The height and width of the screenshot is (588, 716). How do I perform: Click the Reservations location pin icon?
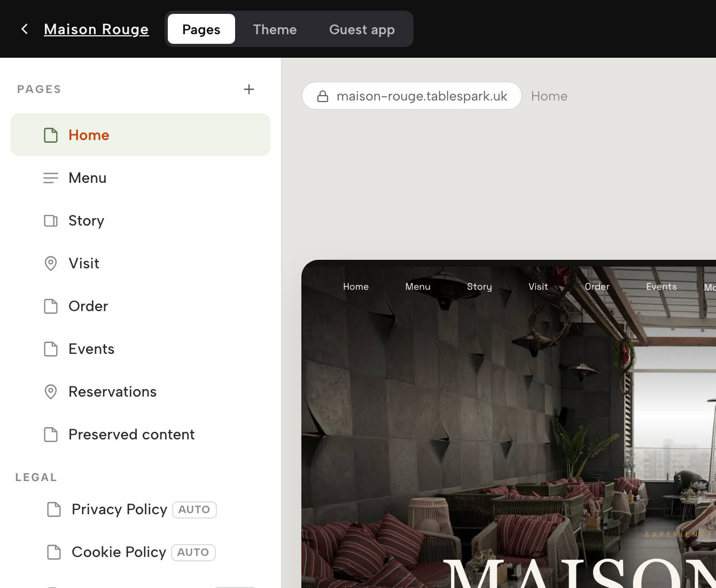51,392
